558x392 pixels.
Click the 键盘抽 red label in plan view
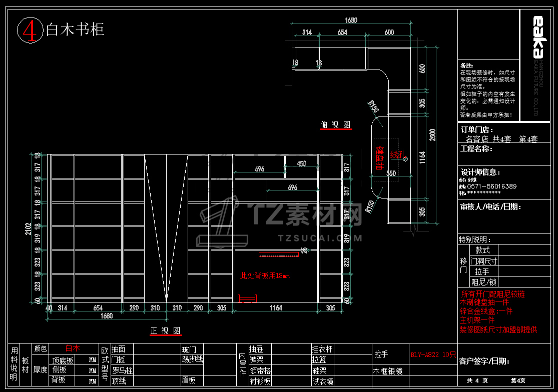(380, 158)
